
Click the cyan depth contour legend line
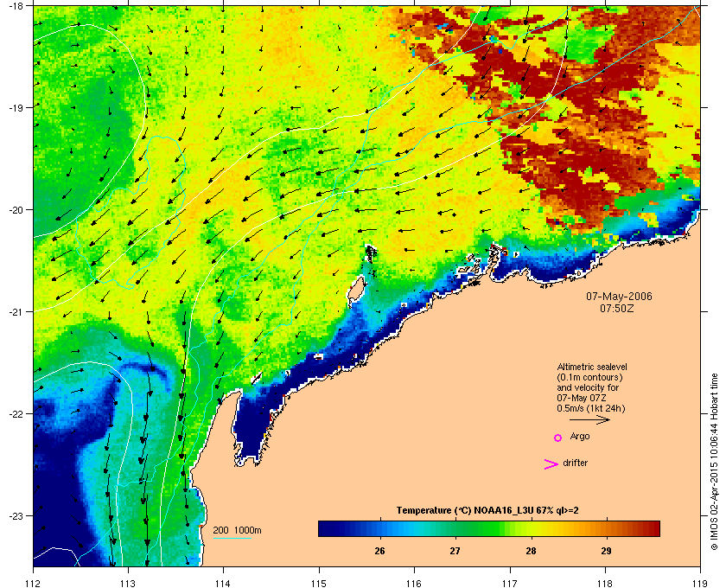click(232, 539)
